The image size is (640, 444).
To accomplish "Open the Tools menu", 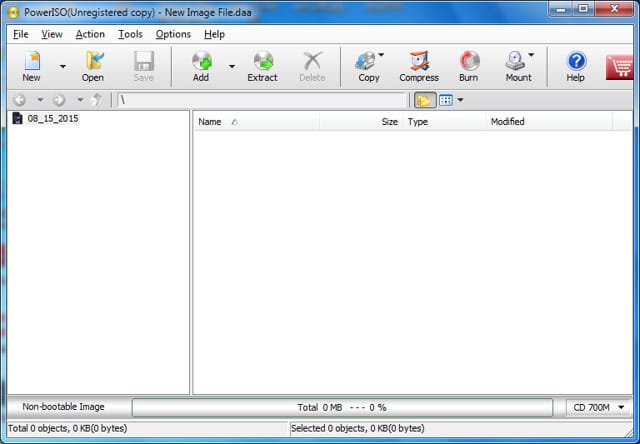I will coord(130,34).
